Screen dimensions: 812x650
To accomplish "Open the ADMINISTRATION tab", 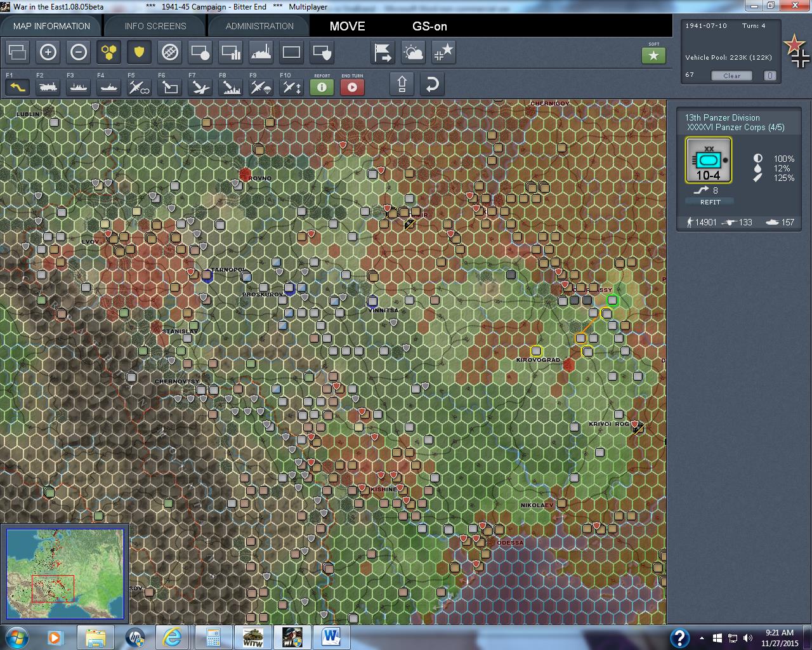I will click(x=259, y=26).
